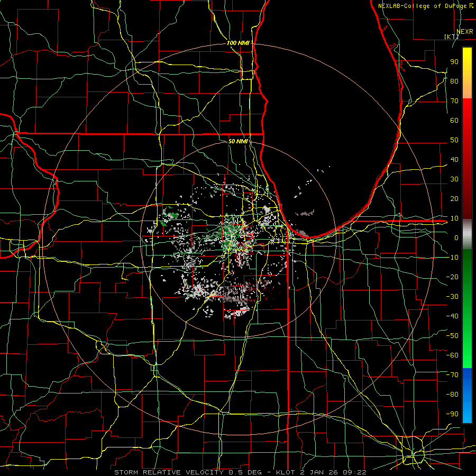Select the -30 legend value
The width and height of the screenshot is (476, 476).
point(452,297)
